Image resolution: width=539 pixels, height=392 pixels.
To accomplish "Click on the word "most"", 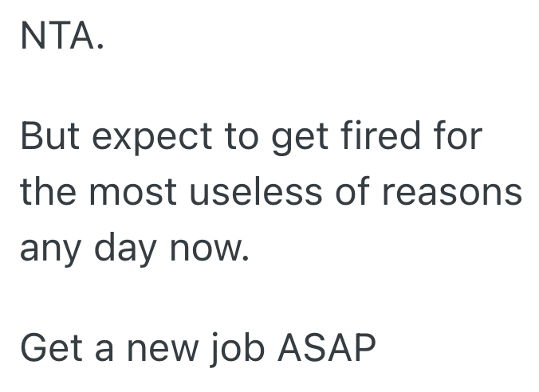I will [129, 192].
